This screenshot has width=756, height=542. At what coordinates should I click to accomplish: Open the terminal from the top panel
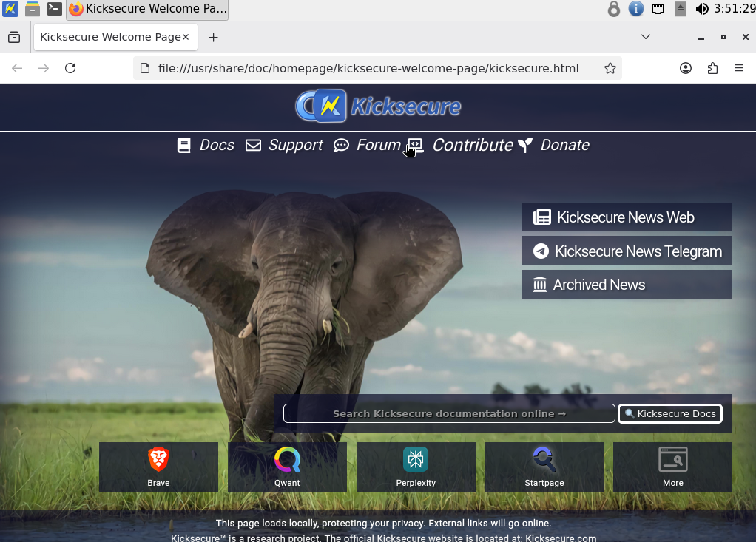click(54, 9)
